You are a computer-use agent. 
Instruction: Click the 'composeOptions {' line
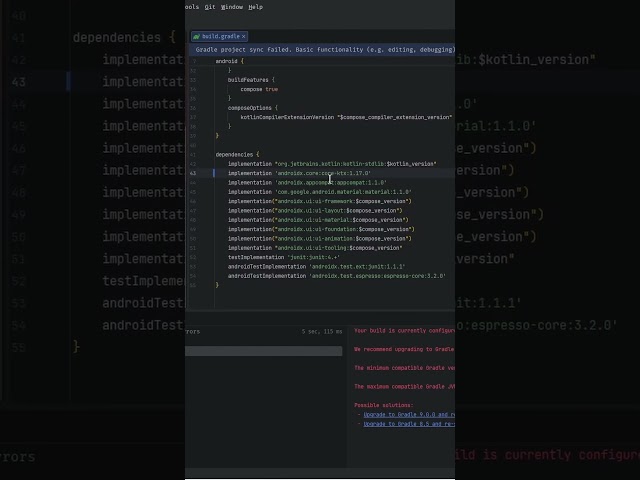coord(253,108)
